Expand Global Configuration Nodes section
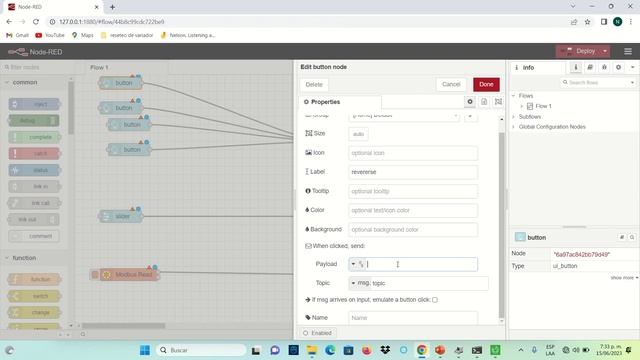This screenshot has height=360, width=640. 513,127
